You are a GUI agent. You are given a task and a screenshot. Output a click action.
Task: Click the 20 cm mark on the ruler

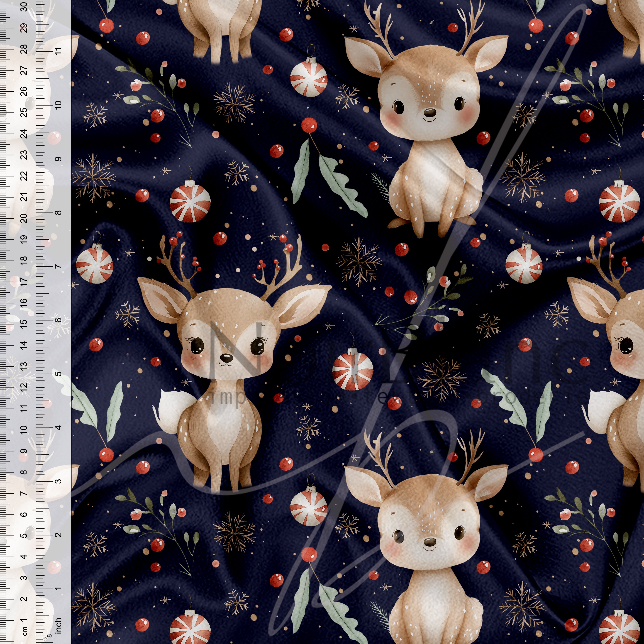[x=24, y=218]
